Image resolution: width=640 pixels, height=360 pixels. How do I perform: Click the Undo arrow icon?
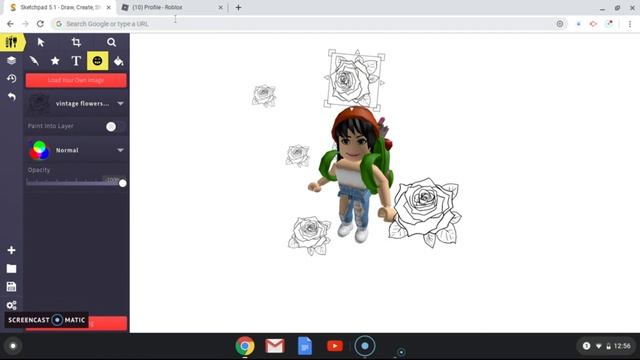point(11,97)
